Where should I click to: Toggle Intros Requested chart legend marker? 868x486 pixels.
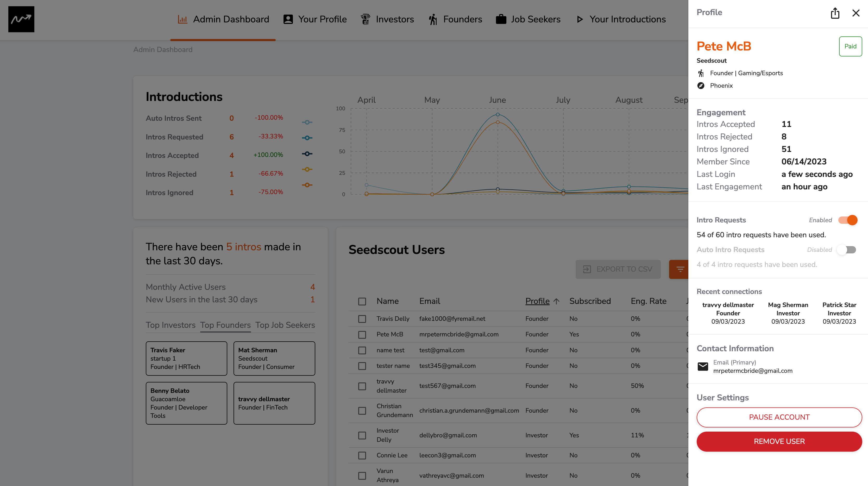(x=307, y=138)
